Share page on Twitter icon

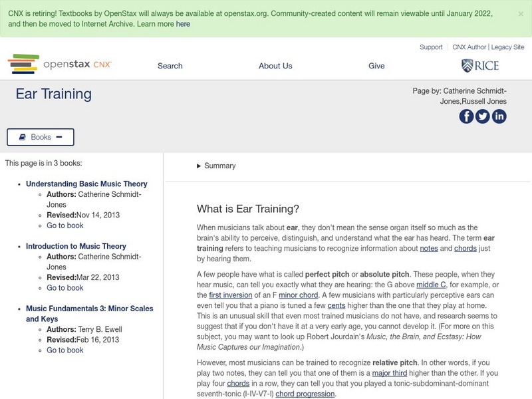coord(483,116)
